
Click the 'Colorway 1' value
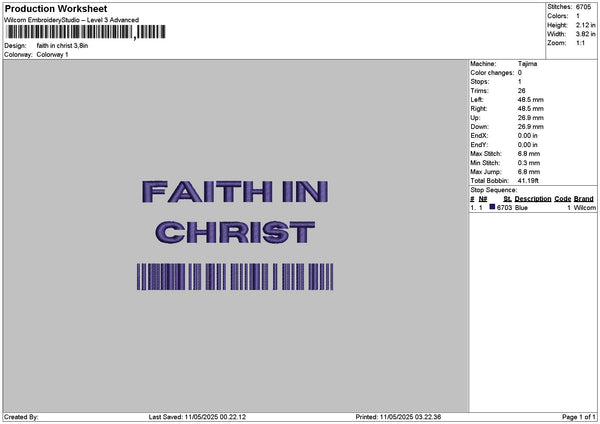tap(52, 55)
